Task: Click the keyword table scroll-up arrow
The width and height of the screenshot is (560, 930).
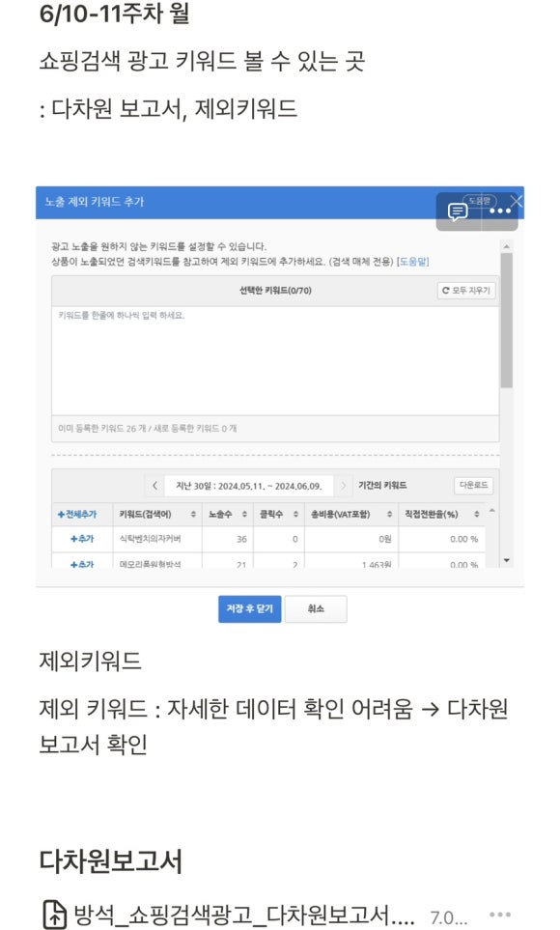Action: (491, 510)
